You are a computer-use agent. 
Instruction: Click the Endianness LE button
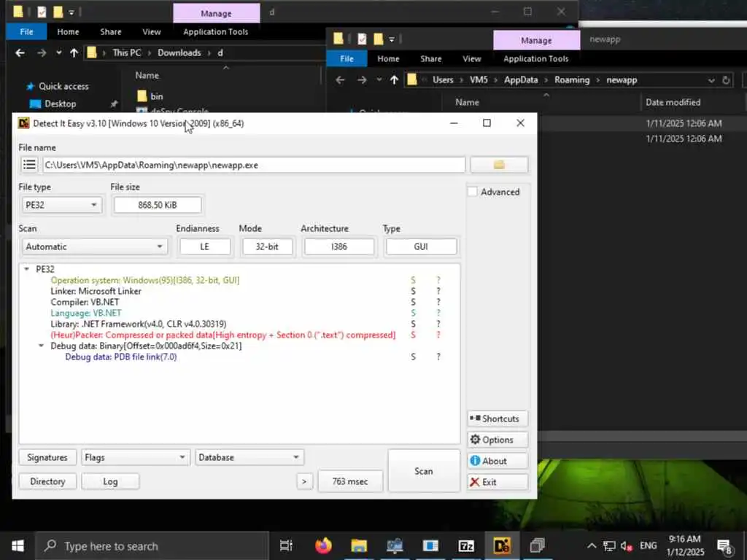tap(205, 246)
